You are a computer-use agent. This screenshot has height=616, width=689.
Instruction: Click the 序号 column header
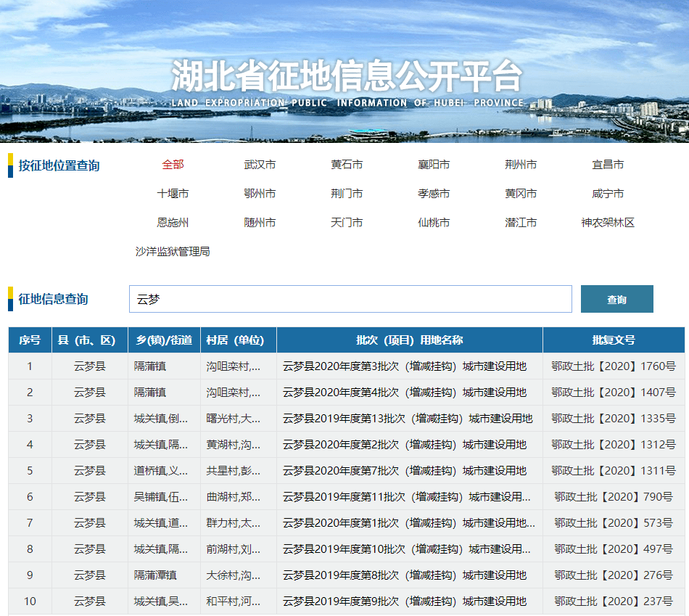tap(30, 340)
